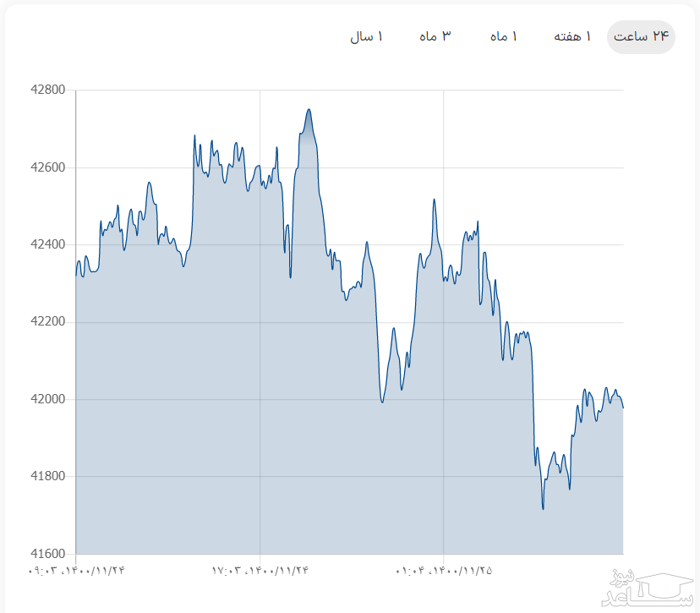Click the ۰۹:۰۳ ۱۴۰۰/۱۱/۲۴ x-axis label

[x=76, y=571]
